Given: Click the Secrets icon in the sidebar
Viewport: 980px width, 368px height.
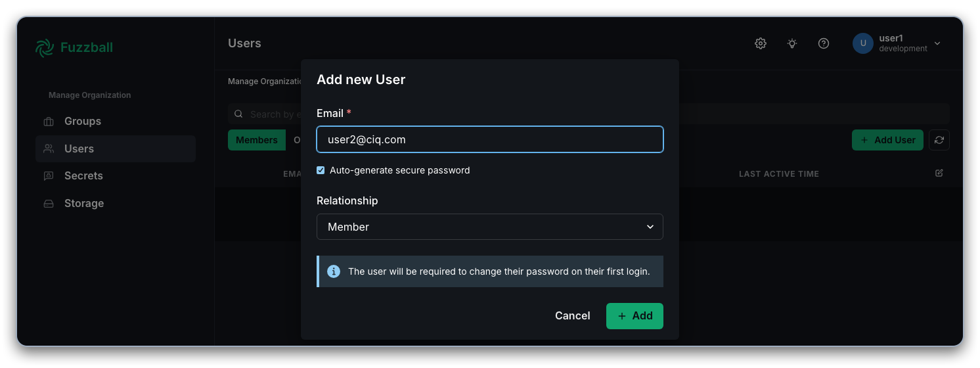Looking at the screenshot, I should click(49, 176).
